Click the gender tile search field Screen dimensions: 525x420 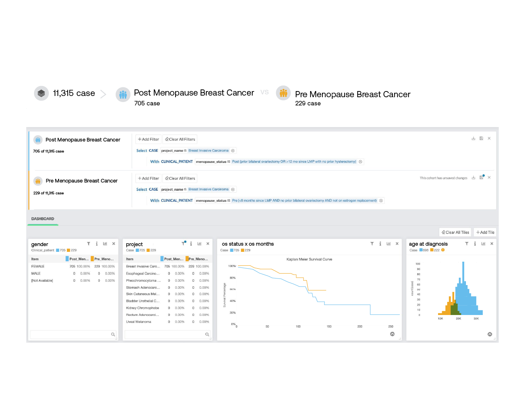tap(73, 335)
